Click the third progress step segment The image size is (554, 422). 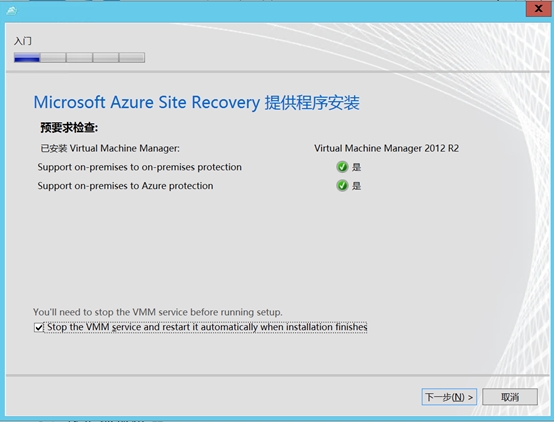click(79, 58)
